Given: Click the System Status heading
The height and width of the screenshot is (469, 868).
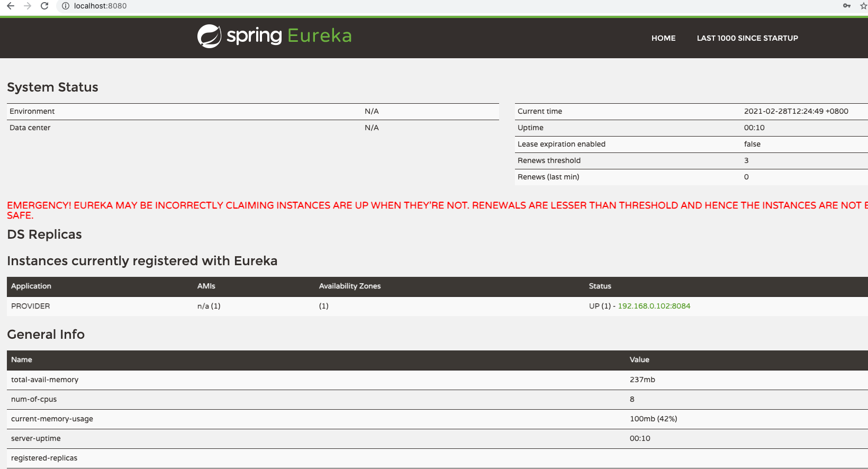Looking at the screenshot, I should tap(52, 87).
